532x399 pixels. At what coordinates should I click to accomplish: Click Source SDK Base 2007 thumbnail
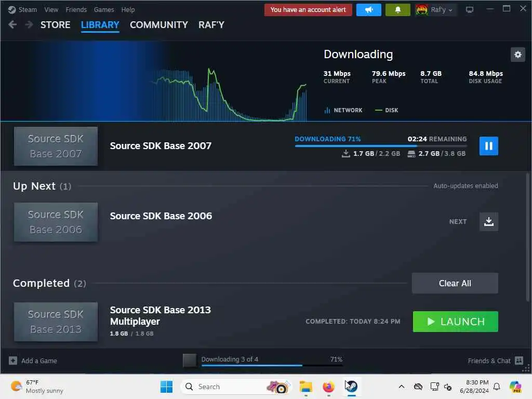coord(56,146)
